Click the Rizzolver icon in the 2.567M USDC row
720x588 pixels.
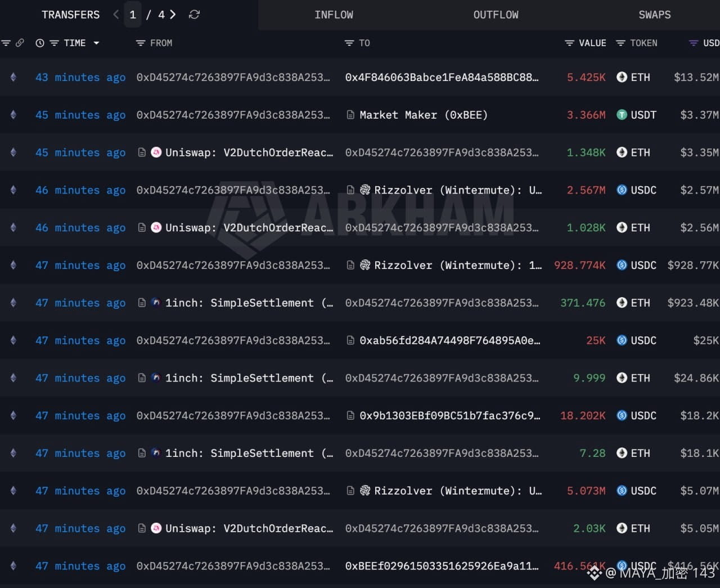(365, 190)
